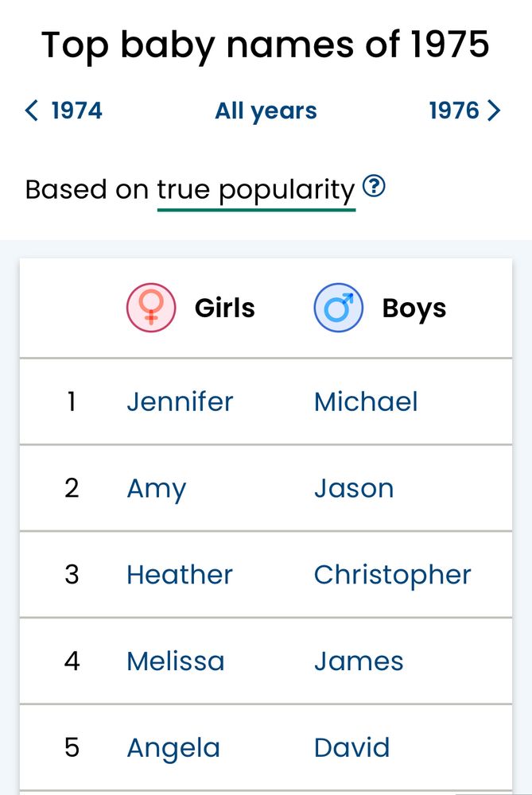The image size is (532, 795).
Task: Open the name Michael
Action: point(366,401)
